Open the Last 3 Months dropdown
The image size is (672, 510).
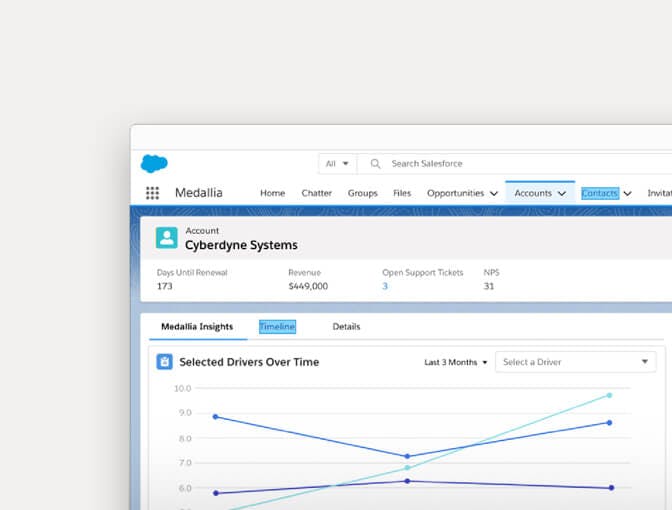tap(456, 363)
